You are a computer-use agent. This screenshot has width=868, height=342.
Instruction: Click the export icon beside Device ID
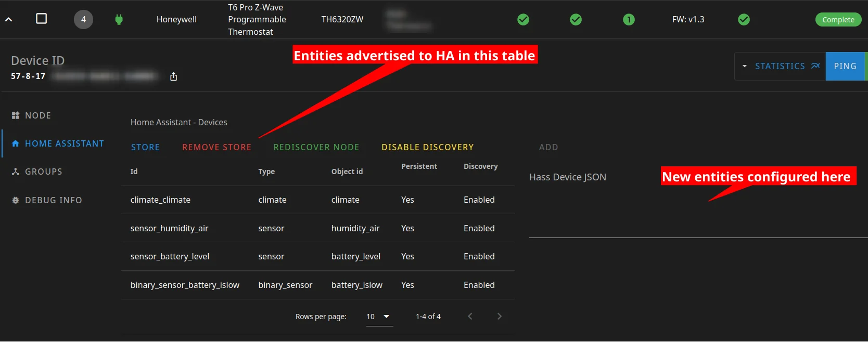tap(174, 77)
